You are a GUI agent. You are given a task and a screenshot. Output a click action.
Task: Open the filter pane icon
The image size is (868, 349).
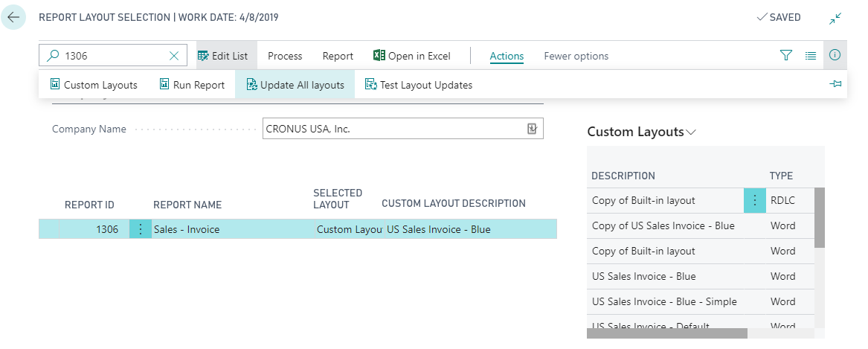click(x=786, y=56)
